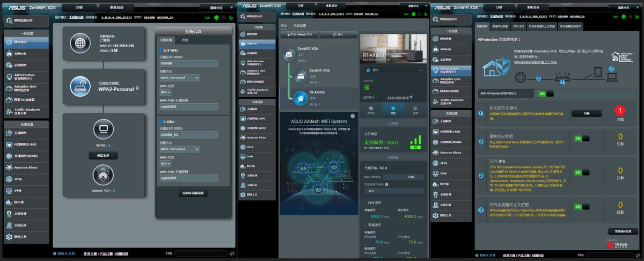Switch to the 无线网络 tab in 系统信息
644x261 pixels.
(x=166, y=40)
